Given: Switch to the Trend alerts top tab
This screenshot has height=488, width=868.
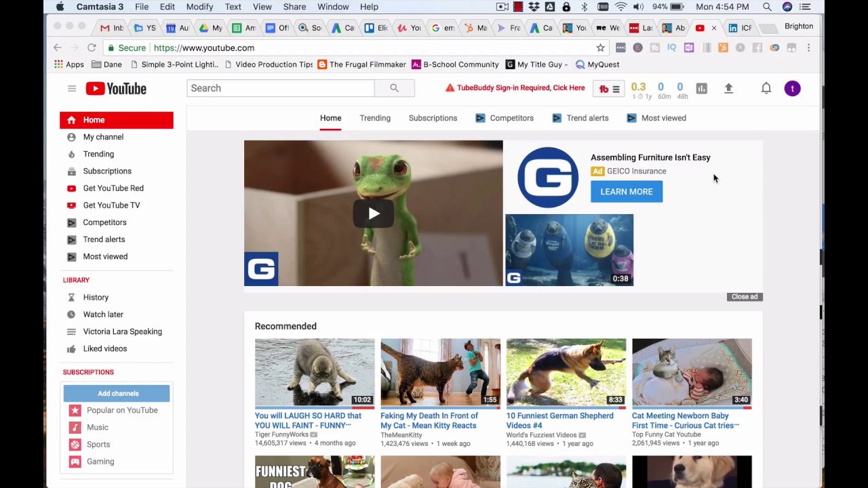Looking at the screenshot, I should click(x=580, y=118).
